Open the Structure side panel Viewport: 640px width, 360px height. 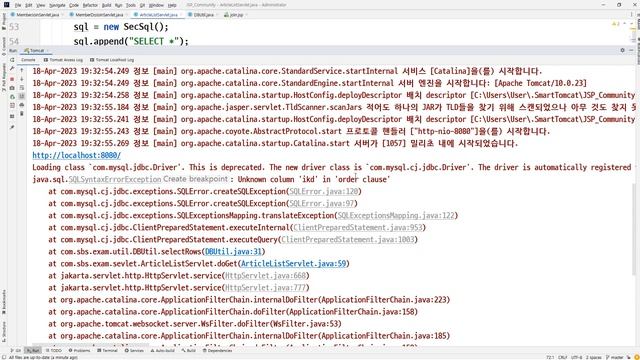click(4, 331)
